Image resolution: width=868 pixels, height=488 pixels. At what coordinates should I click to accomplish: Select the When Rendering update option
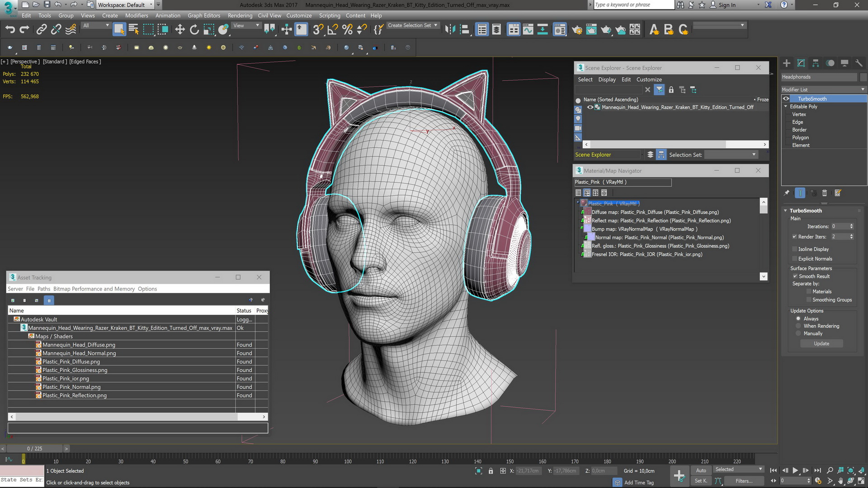(x=798, y=326)
